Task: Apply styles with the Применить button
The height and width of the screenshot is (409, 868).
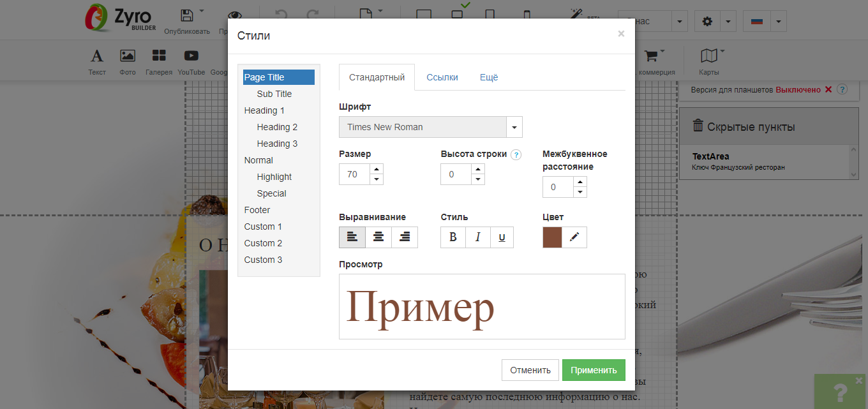Action: tap(594, 369)
